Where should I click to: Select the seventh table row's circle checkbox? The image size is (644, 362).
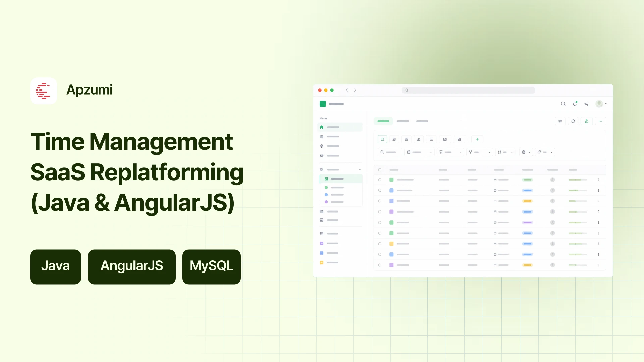380,244
